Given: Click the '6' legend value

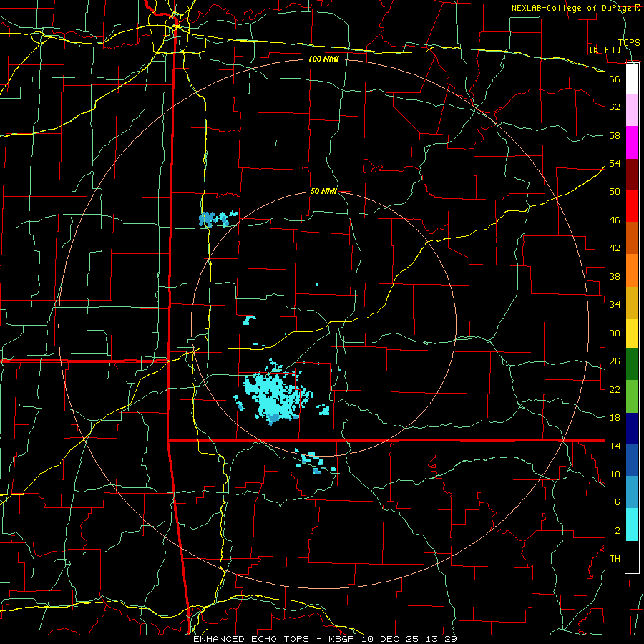Looking at the screenshot, I should point(617,502).
